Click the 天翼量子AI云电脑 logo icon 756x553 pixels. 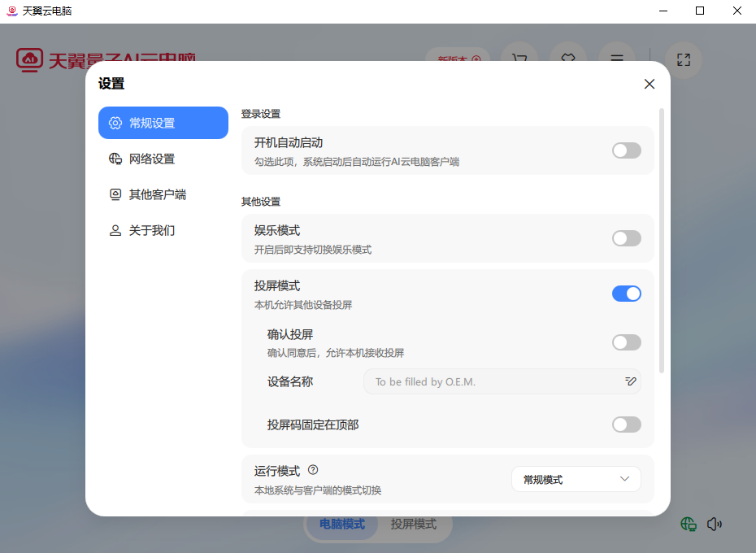coord(29,59)
